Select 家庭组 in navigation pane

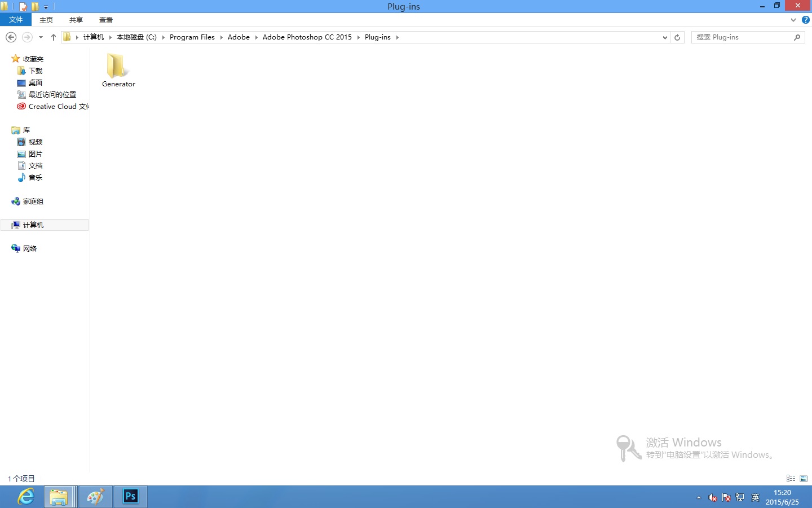click(33, 201)
